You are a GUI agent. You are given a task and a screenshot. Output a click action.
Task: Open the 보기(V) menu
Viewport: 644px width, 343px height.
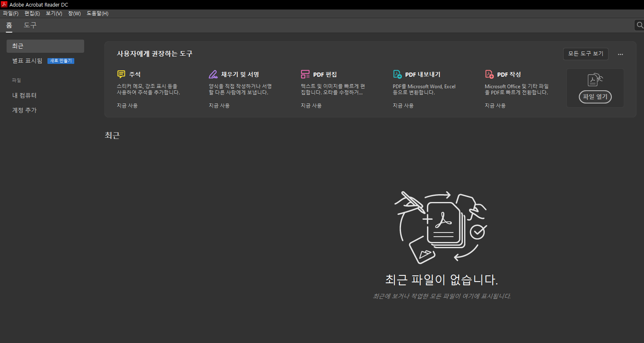(54, 14)
